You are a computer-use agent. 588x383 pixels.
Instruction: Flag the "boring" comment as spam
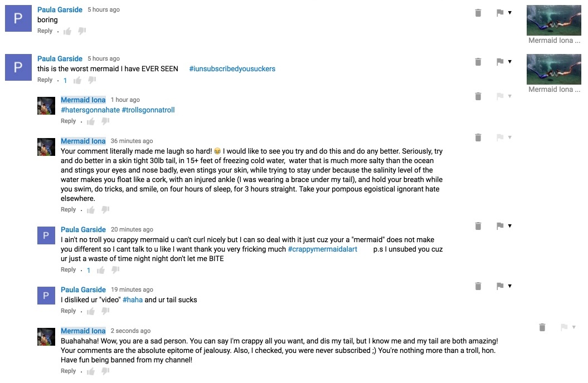point(499,13)
